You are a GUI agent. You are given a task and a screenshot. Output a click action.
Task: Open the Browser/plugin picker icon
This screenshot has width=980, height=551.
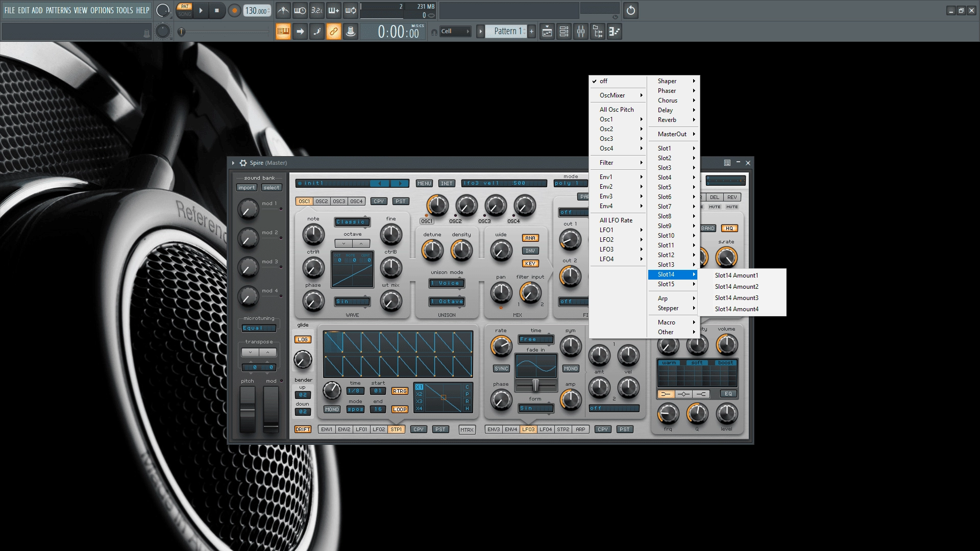pos(598,32)
